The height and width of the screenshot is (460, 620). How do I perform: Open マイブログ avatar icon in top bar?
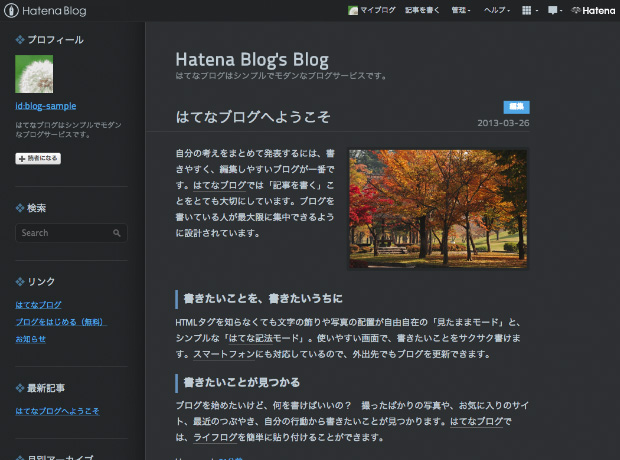(353, 10)
